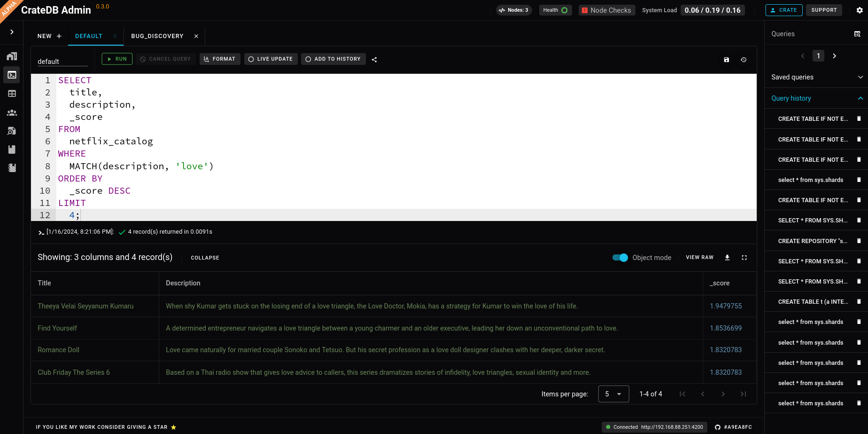Open the settings gear in the top bar

point(859,10)
